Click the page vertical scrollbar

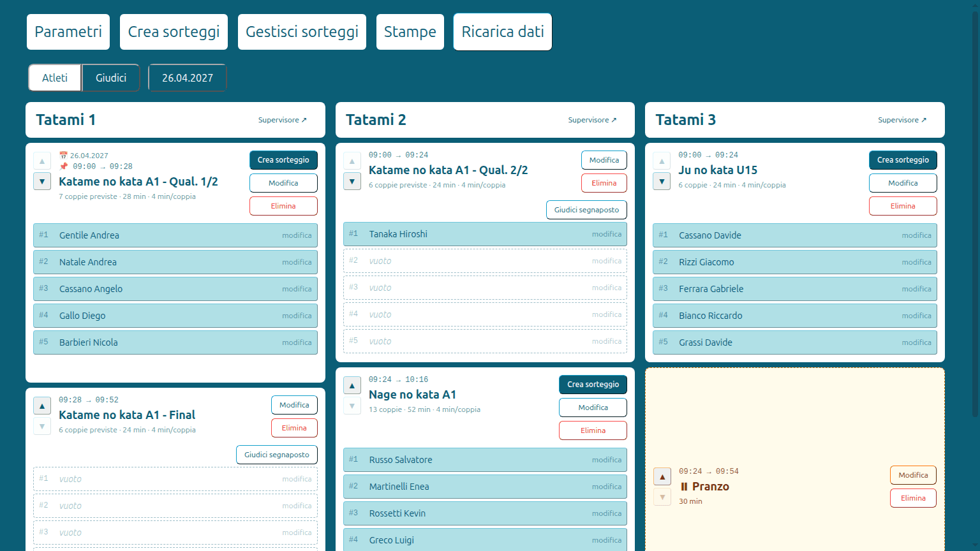pos(975,210)
